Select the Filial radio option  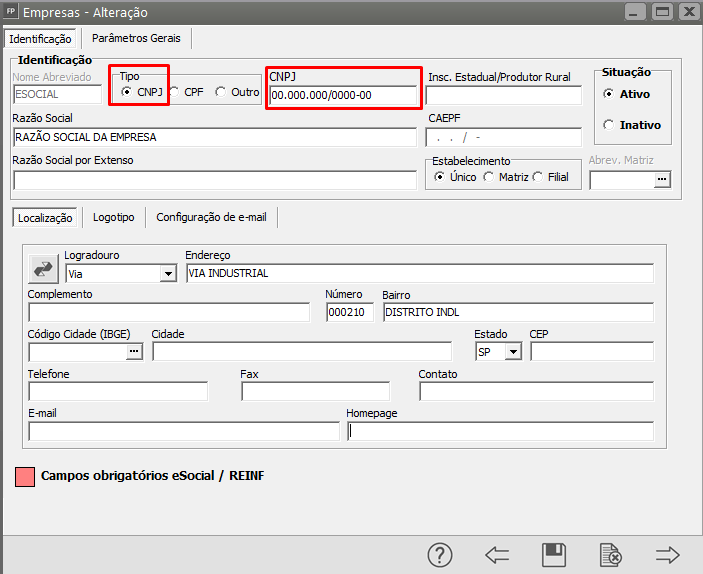click(538, 177)
